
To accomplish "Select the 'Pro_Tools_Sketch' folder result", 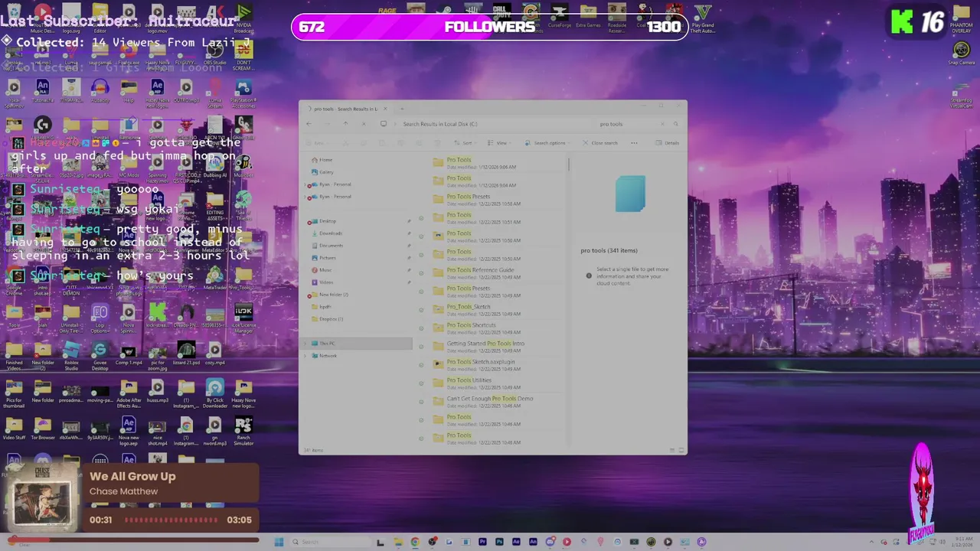I will [498, 310].
